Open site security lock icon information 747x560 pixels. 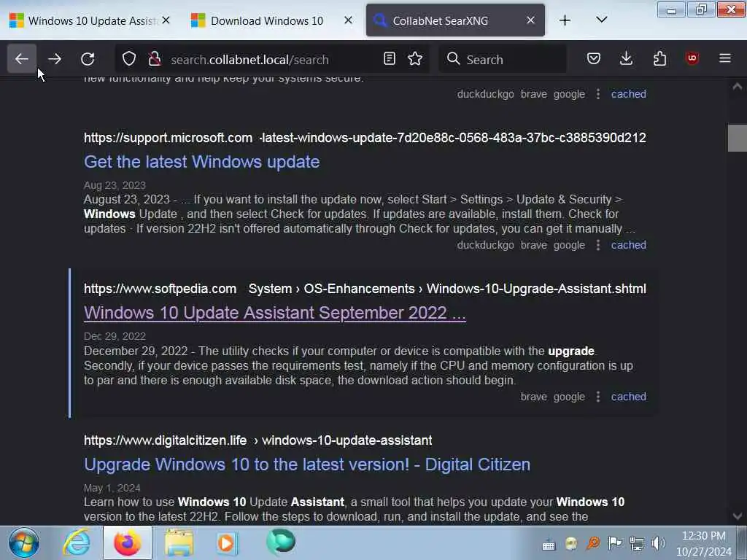155,59
